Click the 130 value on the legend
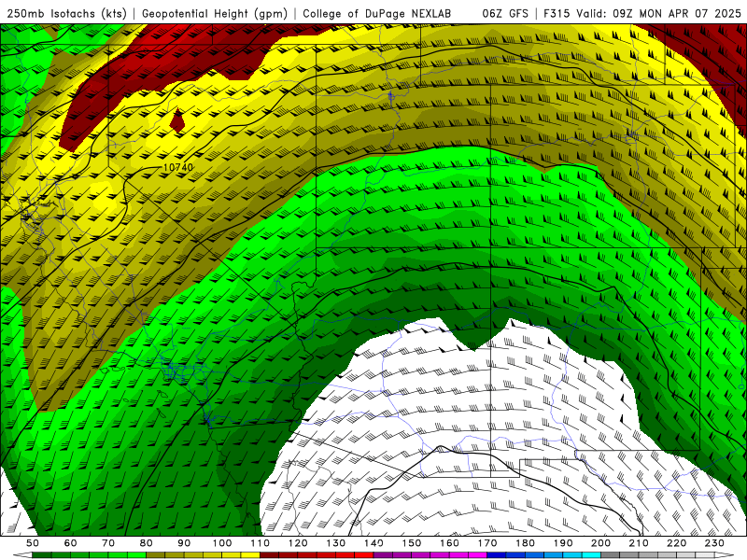Viewport: 747px width, 560px height. (336, 543)
